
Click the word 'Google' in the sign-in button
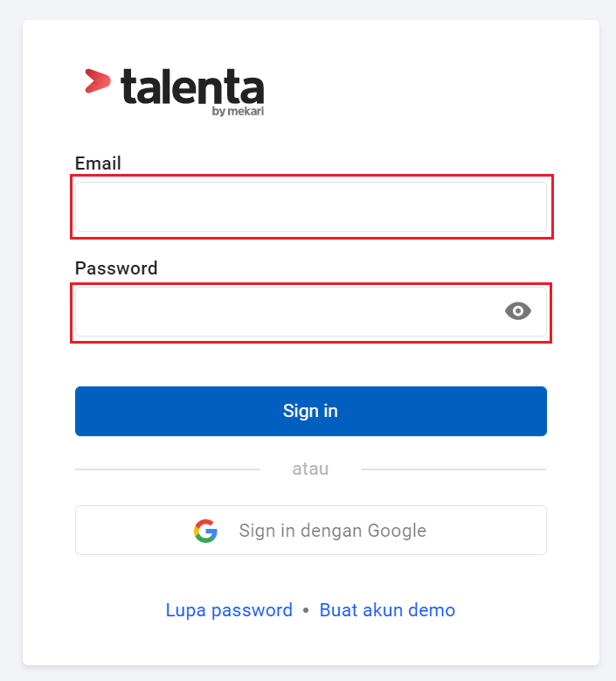(x=397, y=531)
